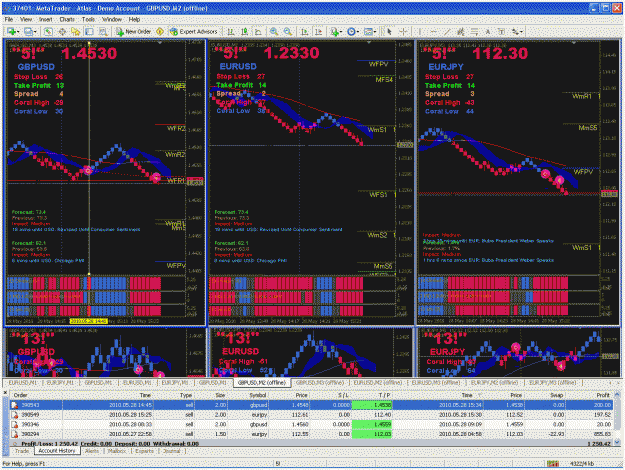Select the Text tool
The image size is (625, 470).
[x=488, y=31]
